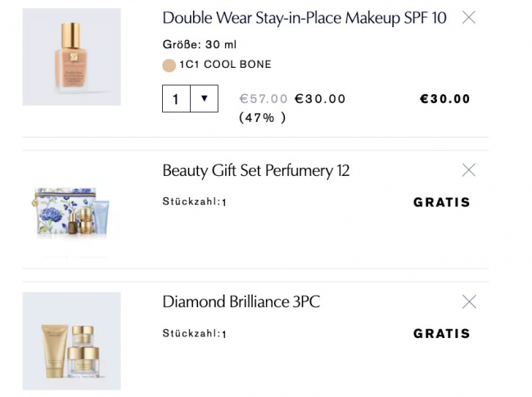View the Diamond Brilliance 3PC product image

[71, 341]
